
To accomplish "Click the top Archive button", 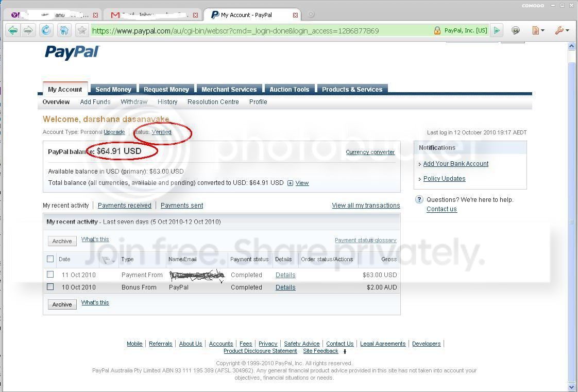I will tap(62, 241).
